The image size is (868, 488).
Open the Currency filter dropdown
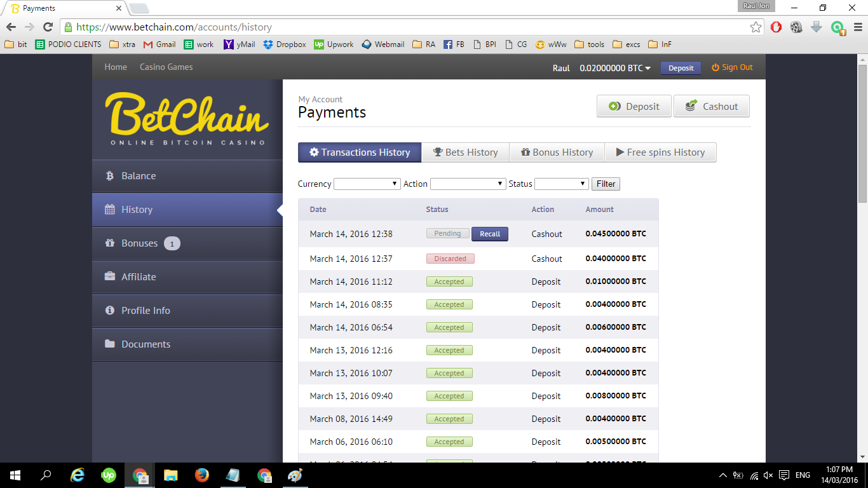pos(367,184)
